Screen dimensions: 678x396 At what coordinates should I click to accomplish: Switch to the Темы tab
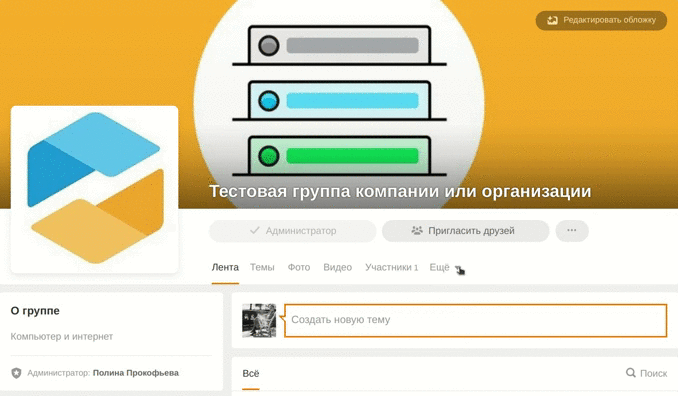click(x=262, y=268)
